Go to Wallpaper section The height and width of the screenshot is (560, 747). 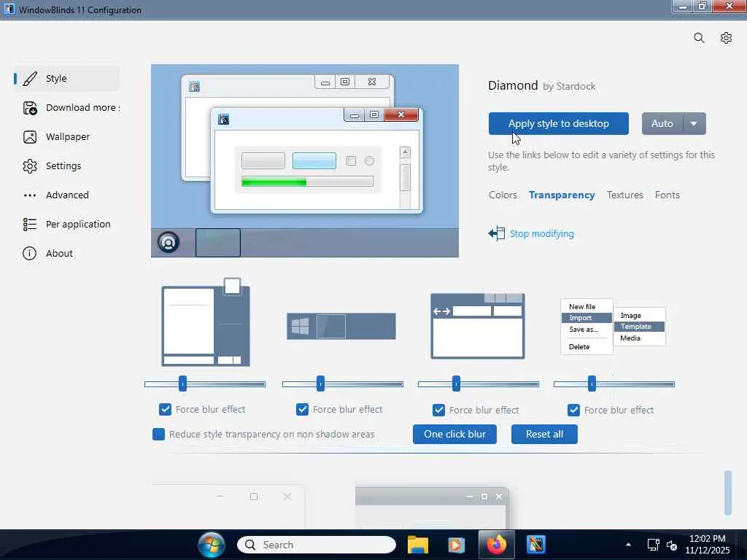point(66,137)
